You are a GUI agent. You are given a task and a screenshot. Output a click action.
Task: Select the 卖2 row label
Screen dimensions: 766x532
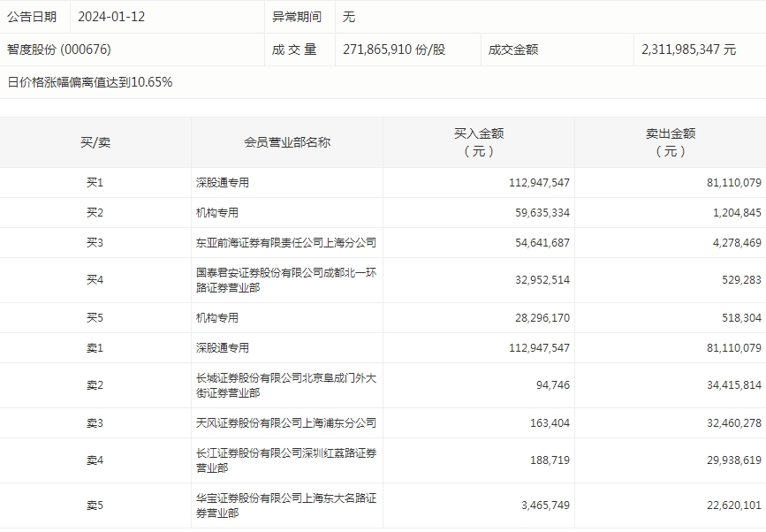(95, 385)
